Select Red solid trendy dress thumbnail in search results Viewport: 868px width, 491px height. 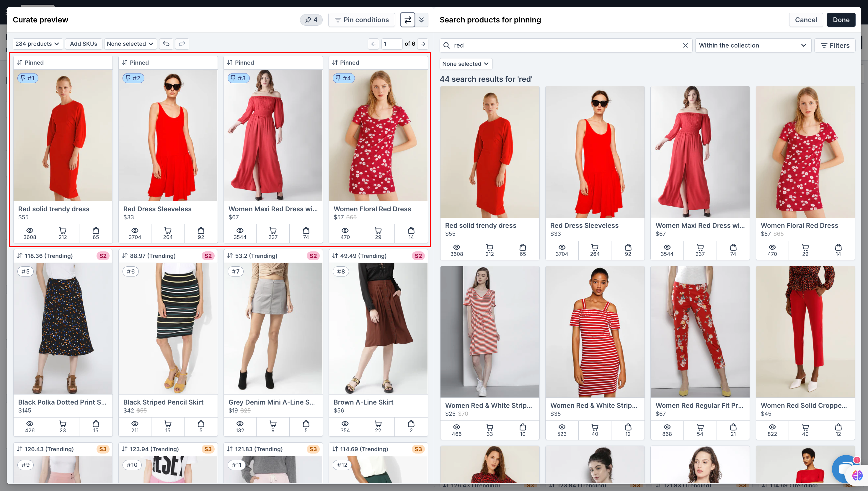(x=490, y=152)
